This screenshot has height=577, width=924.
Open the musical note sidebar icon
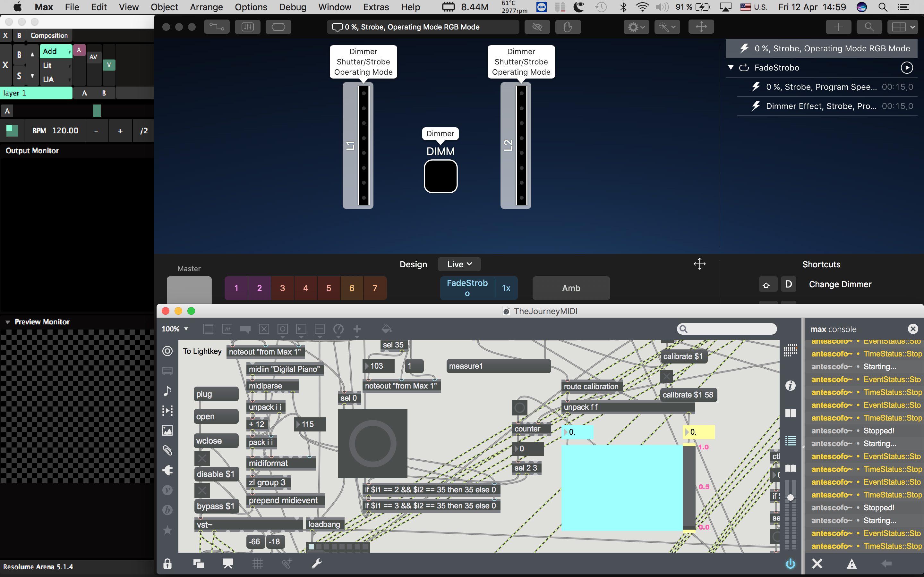[167, 391]
